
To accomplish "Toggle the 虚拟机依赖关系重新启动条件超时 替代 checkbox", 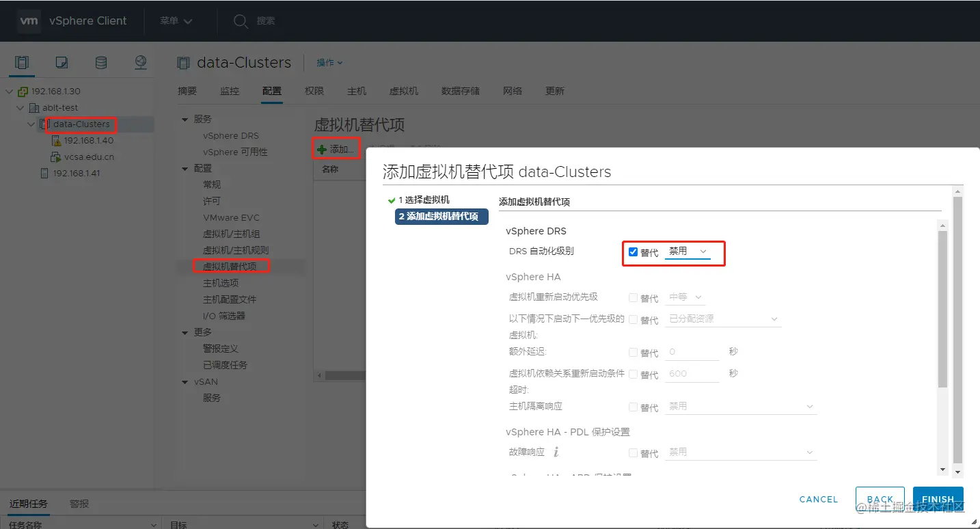I will [x=633, y=375].
